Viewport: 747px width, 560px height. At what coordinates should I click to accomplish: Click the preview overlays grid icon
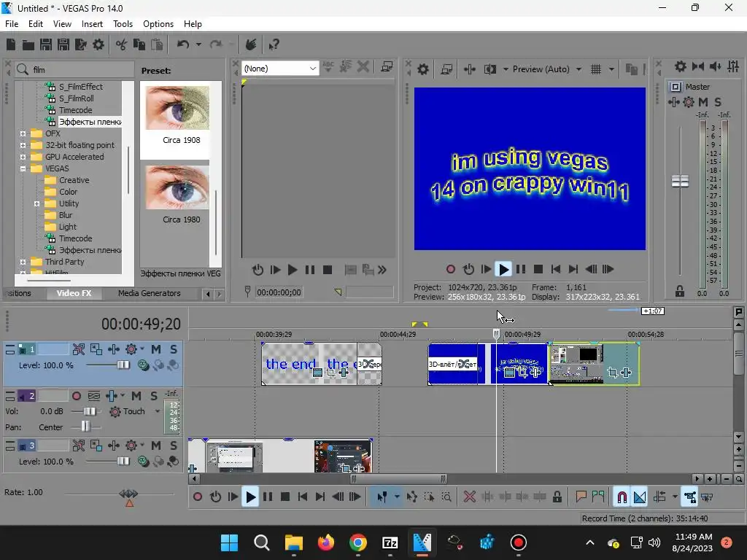(x=596, y=69)
